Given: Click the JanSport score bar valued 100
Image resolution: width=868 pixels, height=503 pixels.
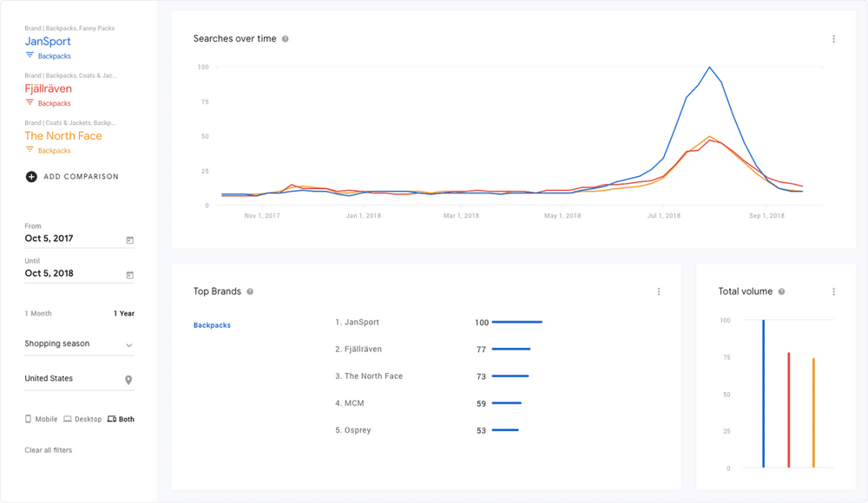Looking at the screenshot, I should point(517,322).
